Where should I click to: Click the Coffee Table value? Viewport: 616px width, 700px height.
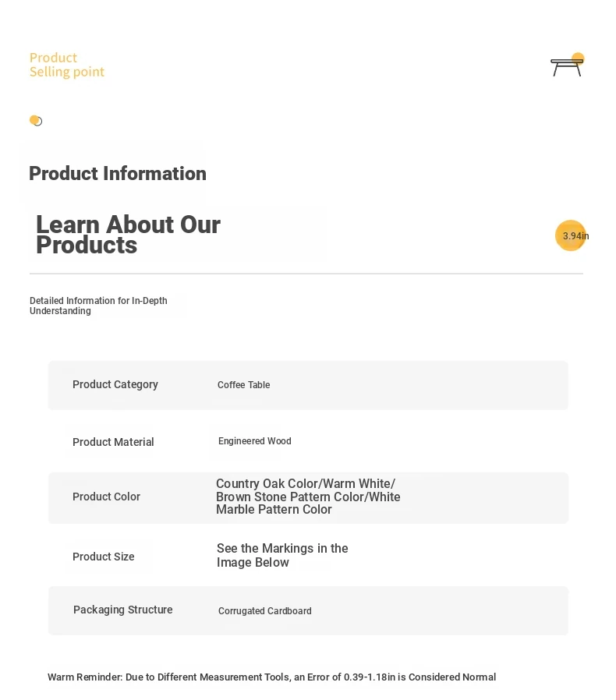(243, 385)
